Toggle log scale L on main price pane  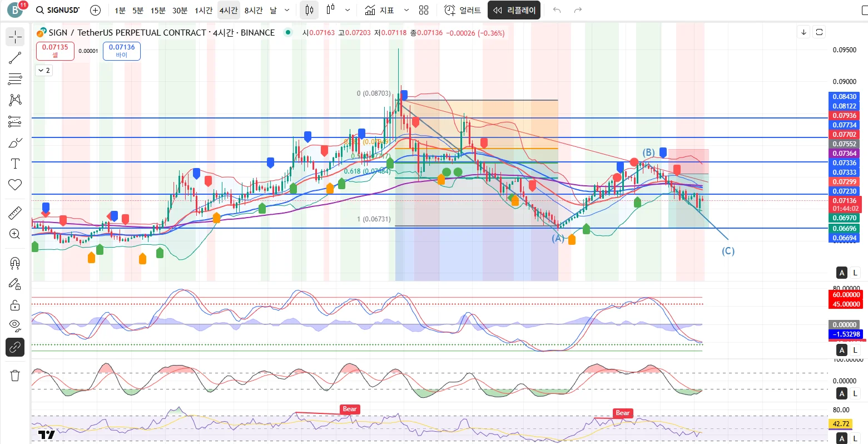[855, 273]
